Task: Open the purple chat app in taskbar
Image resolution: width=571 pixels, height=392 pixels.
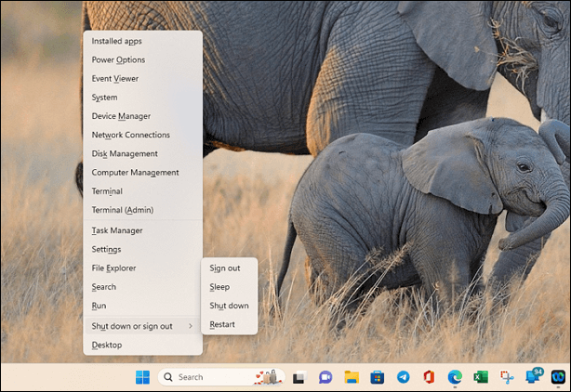Action: pos(325,377)
